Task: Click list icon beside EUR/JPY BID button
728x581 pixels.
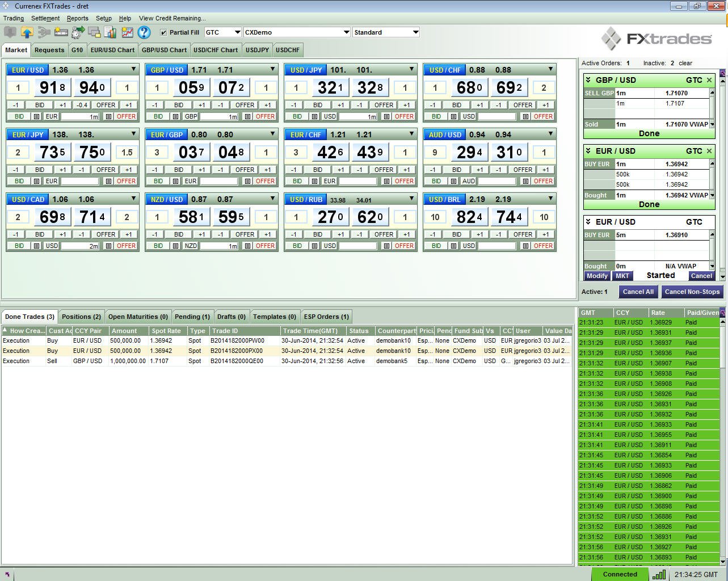Action: point(36,181)
